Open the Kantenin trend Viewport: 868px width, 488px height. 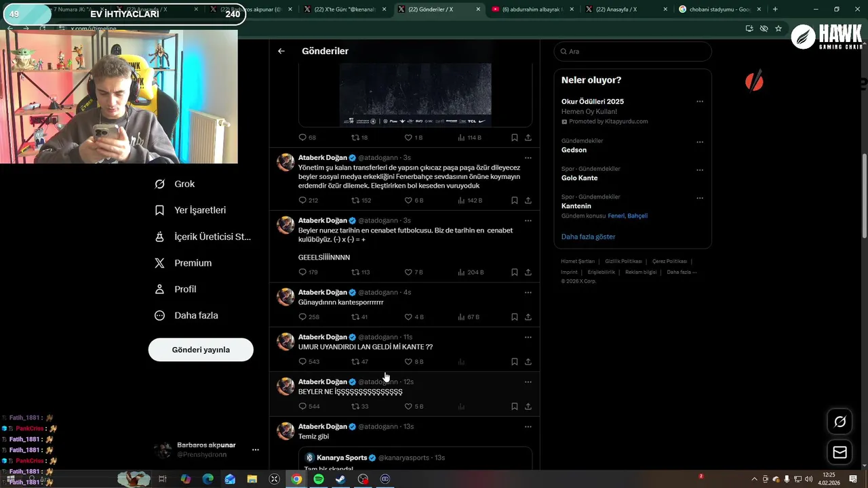tap(576, 206)
